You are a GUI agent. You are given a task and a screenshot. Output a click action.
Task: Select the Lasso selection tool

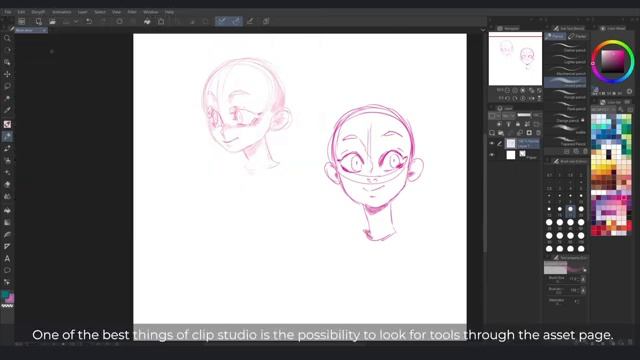pos(7,86)
